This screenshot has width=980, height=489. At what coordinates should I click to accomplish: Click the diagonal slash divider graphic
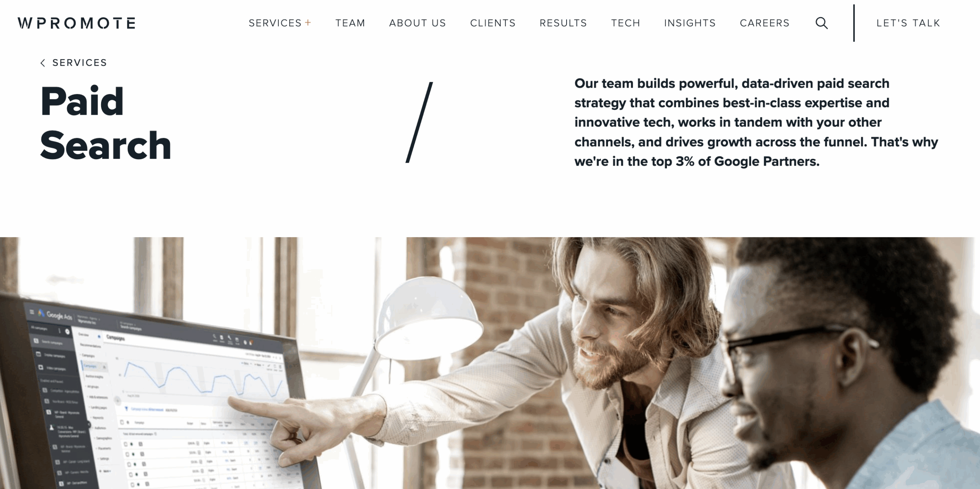[x=419, y=122]
